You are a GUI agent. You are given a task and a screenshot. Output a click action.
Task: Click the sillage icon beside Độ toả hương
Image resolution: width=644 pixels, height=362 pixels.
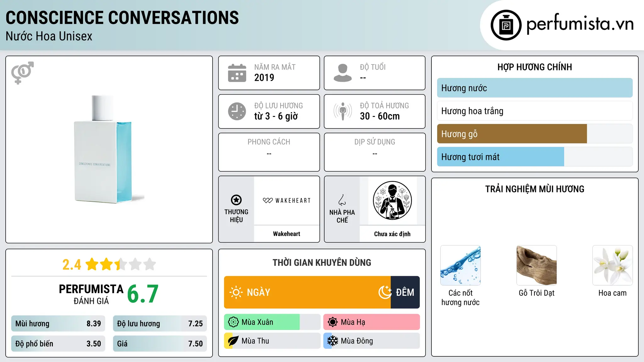click(342, 111)
